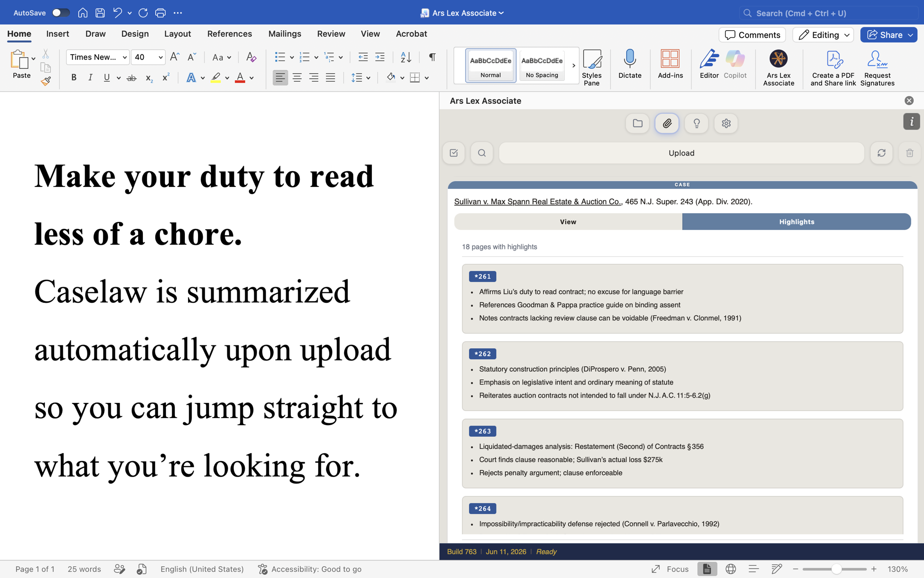
Task: Click the info icon in Ars Lex panel
Action: point(911,122)
